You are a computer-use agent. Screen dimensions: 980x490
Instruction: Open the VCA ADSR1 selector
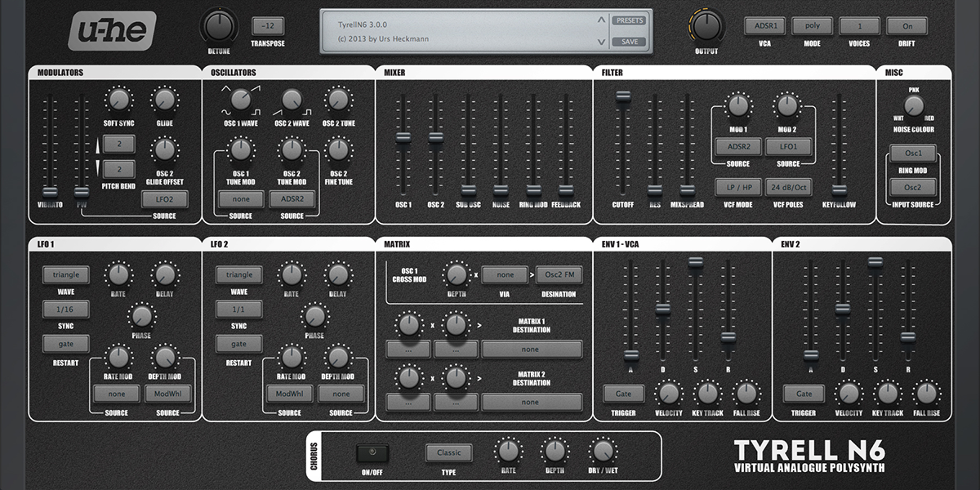(764, 25)
